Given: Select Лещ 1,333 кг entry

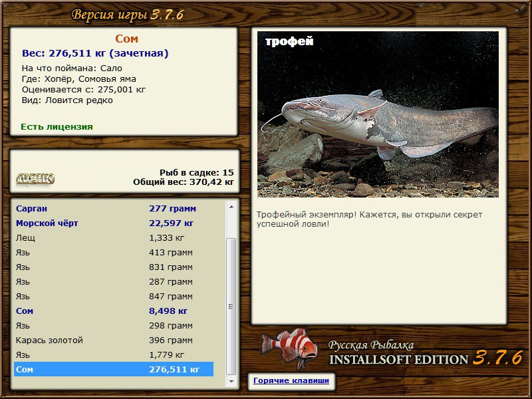Looking at the screenshot, I should 114,237.
